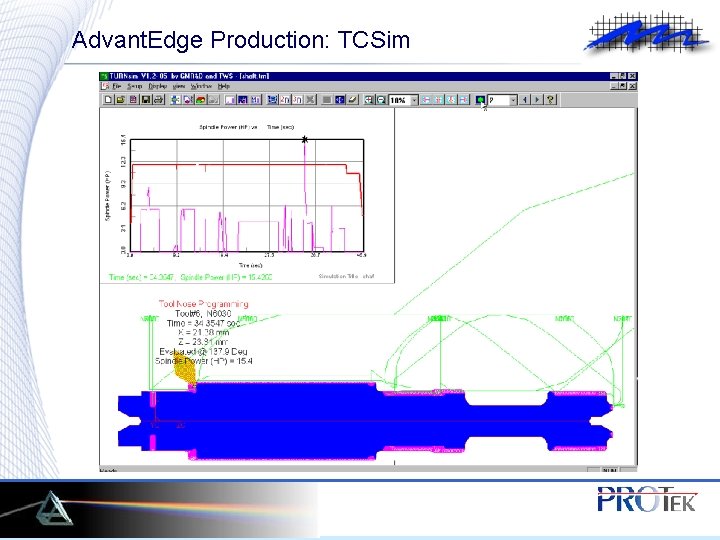720x540 pixels.
Task: Click the greyed-out icon after the multicolor one
Action: pos(214,100)
